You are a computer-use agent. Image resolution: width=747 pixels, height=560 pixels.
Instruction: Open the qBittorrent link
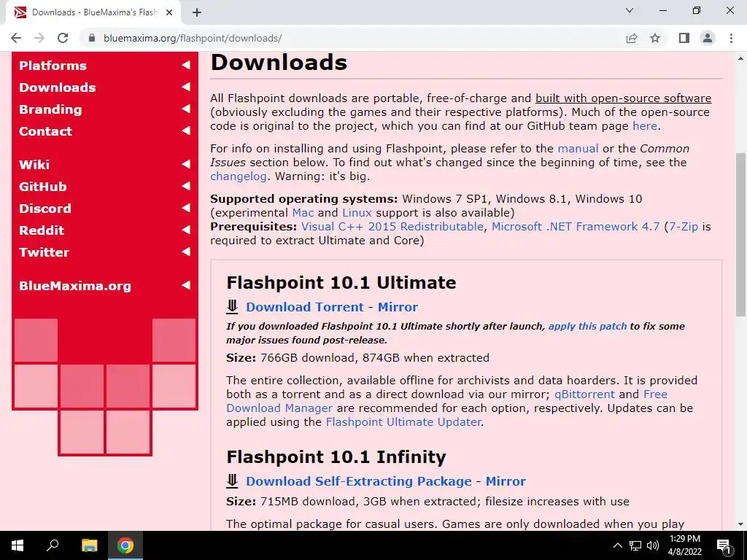pyautogui.click(x=584, y=394)
